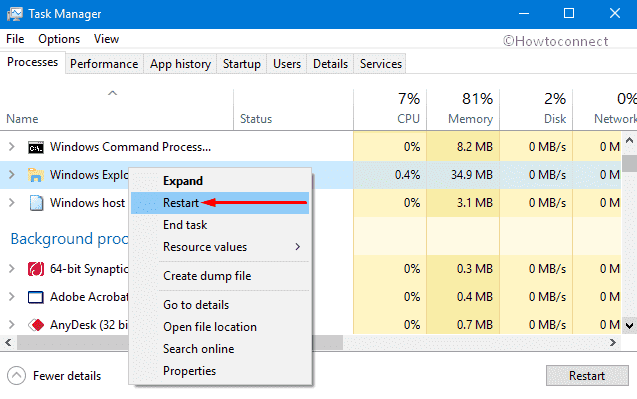Open the View menu
Image resolution: width=637 pixels, height=399 pixels.
(106, 39)
